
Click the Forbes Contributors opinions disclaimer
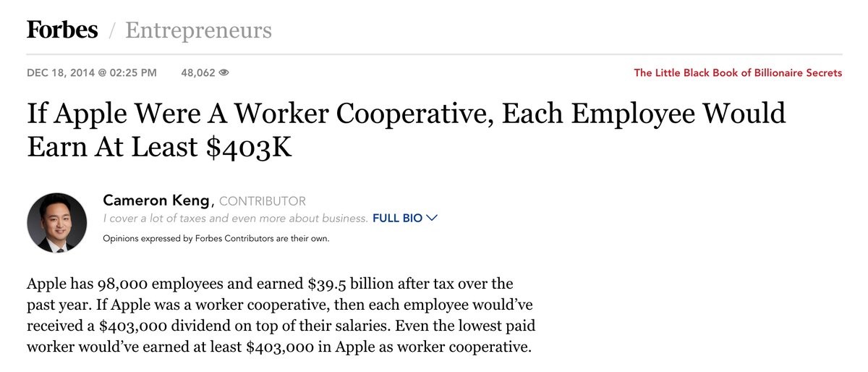click(x=216, y=238)
